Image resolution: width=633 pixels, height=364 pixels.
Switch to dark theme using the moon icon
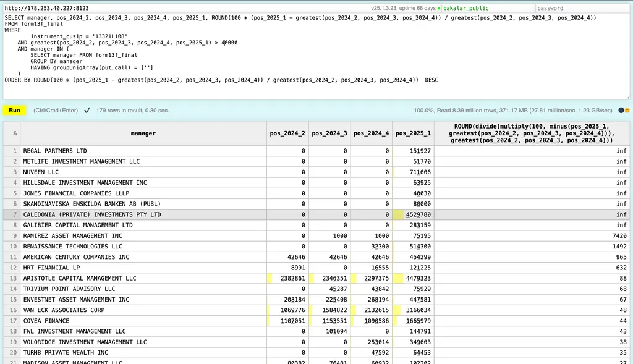[x=621, y=111]
